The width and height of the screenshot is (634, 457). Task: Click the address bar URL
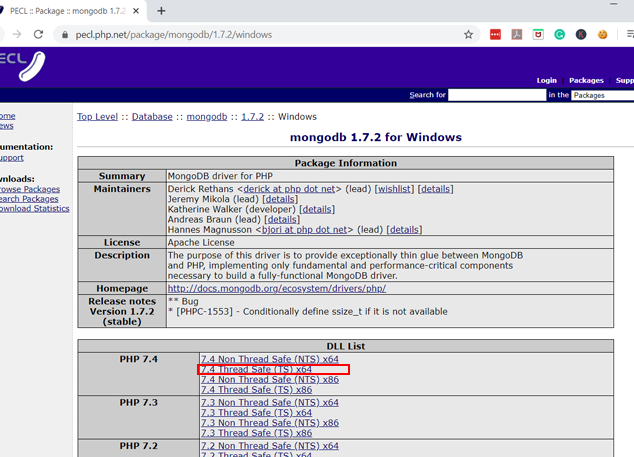coord(174,35)
